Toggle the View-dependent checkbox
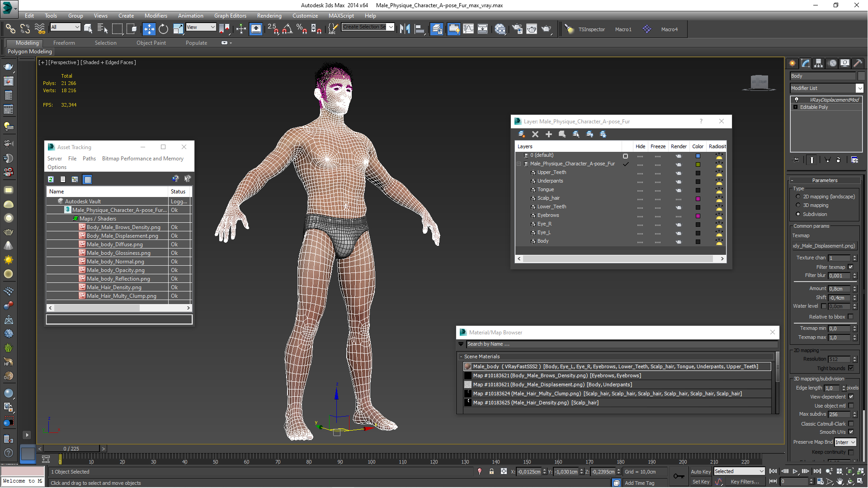868x488 pixels. [851, 397]
